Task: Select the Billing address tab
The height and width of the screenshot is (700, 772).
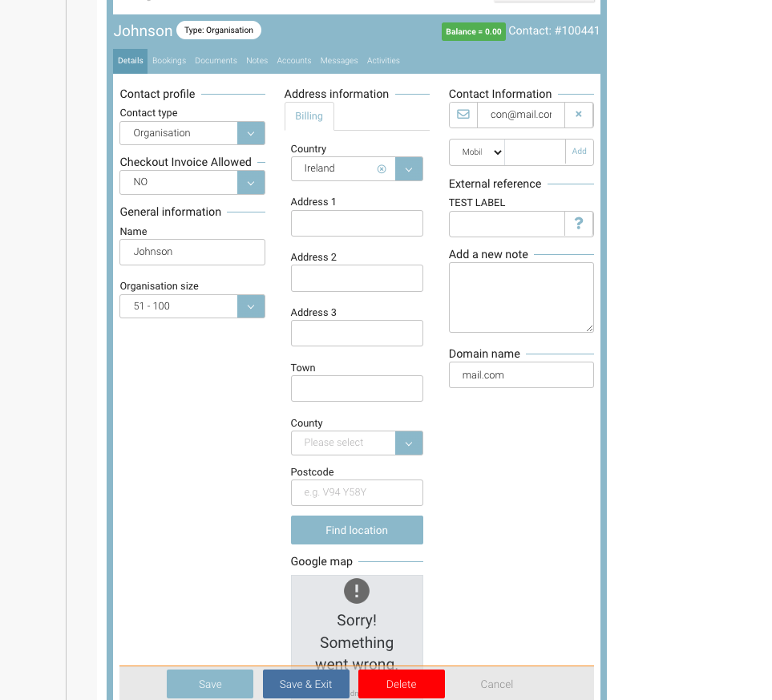Action: [309, 116]
